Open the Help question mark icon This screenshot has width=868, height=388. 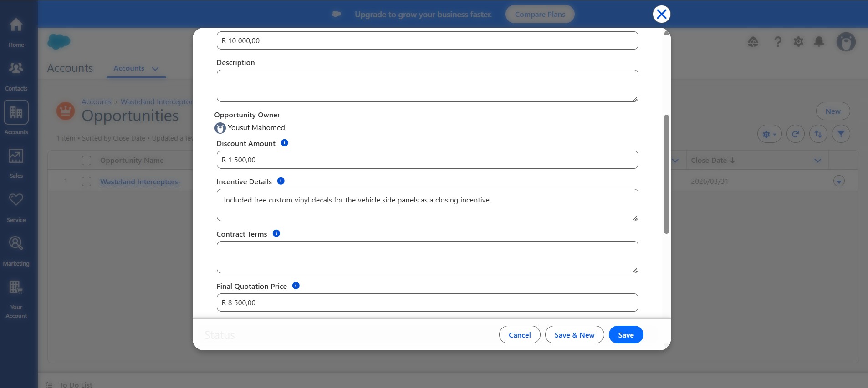pyautogui.click(x=778, y=42)
